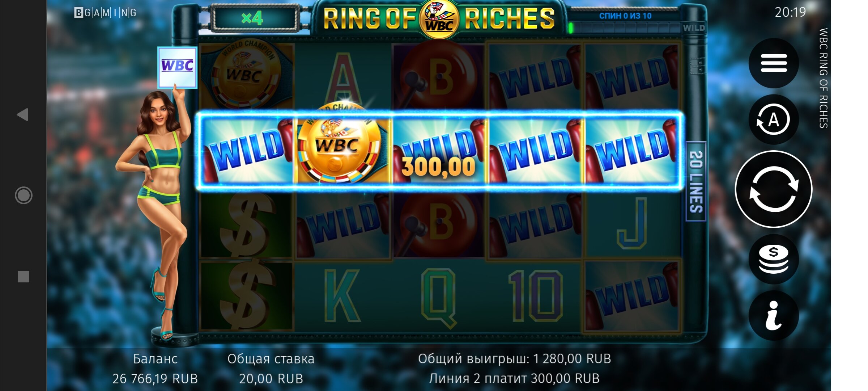Click the WBC sign held by ring girl
868x391 pixels.
[177, 67]
